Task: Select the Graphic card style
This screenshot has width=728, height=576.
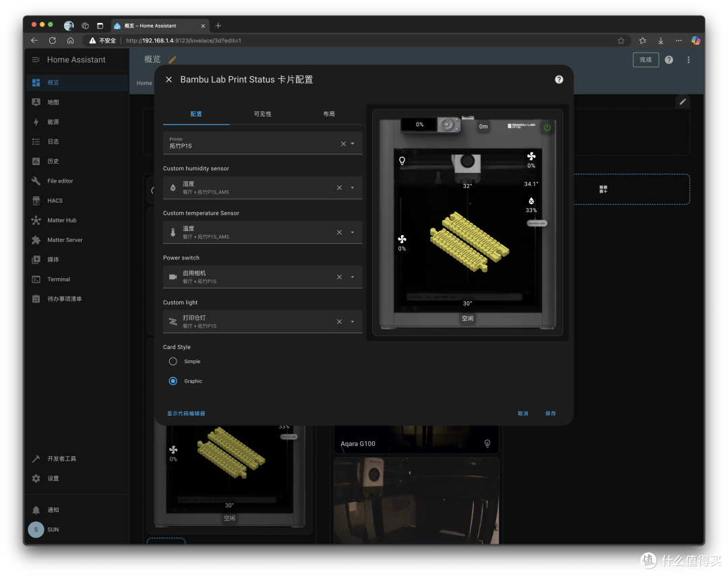Action: point(173,381)
